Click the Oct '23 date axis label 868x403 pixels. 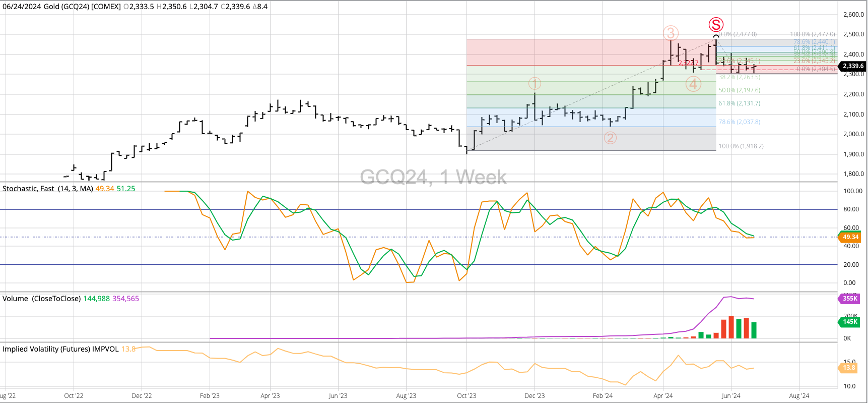(x=466, y=396)
